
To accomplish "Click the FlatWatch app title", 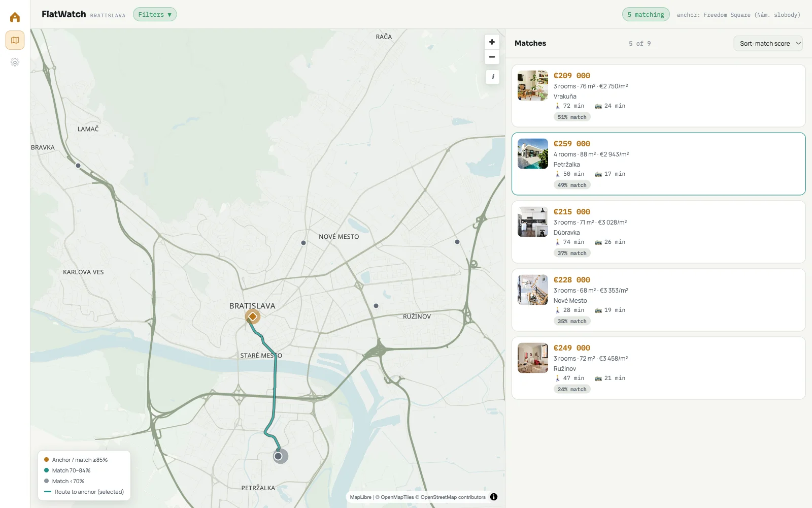I will 64,14.
